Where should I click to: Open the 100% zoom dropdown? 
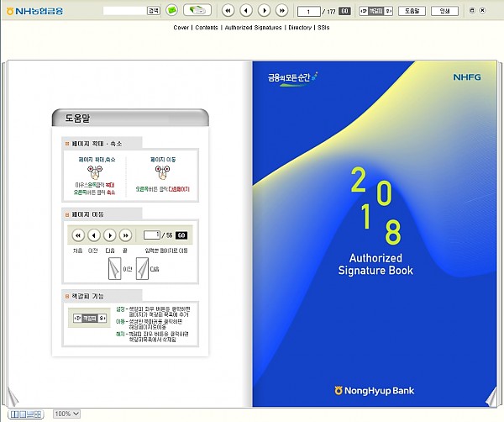point(67,414)
